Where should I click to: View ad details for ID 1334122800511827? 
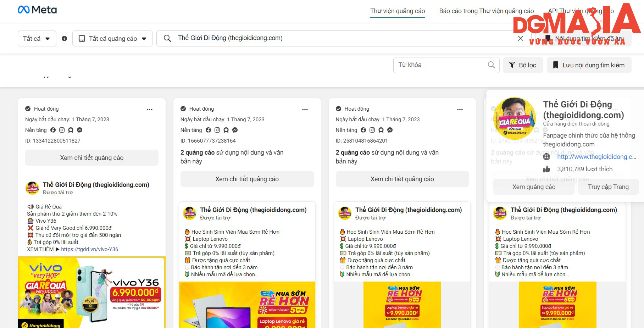[x=92, y=158]
